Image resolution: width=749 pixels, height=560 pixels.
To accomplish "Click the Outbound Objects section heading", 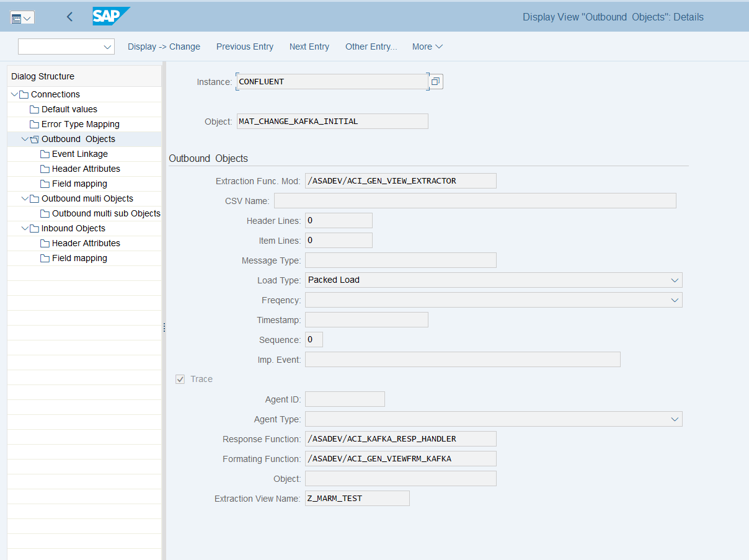I will click(x=208, y=159).
